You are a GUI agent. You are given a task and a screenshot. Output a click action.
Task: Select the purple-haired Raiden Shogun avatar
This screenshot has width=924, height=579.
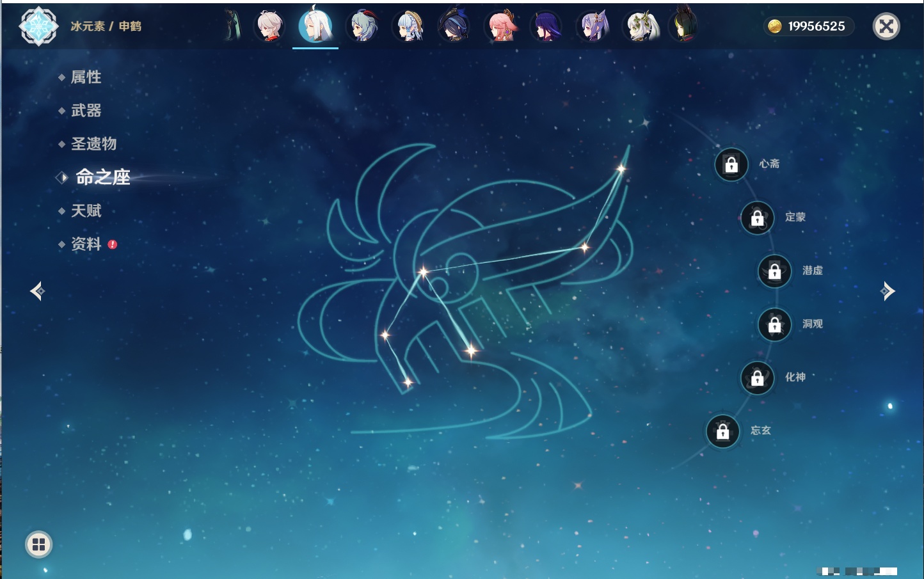(x=546, y=26)
